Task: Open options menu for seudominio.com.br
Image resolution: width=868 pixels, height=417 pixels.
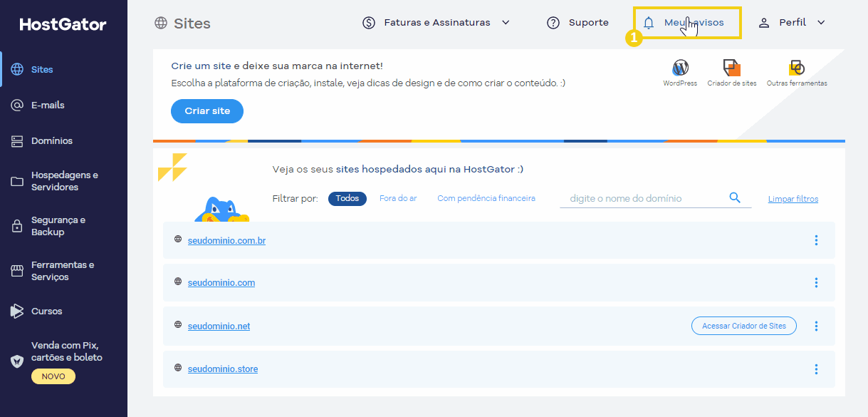Action: click(x=816, y=240)
